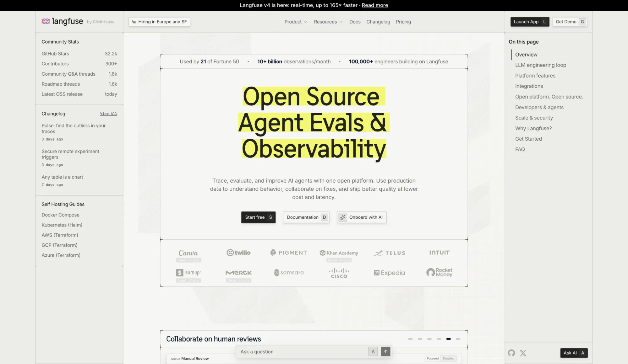Viewport: 628px width, 364px height.
Task: Click the Rocket Money customer logo
Action: point(440,272)
